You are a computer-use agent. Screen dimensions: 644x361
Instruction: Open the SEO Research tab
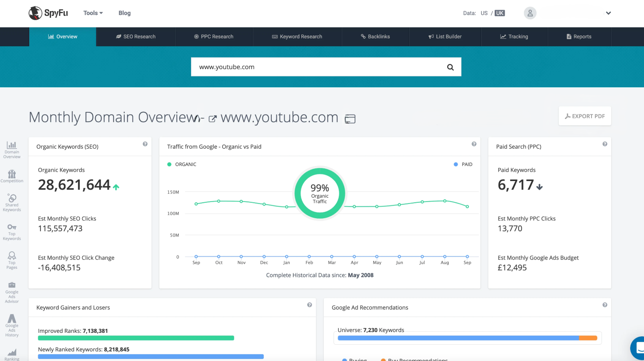click(136, 37)
